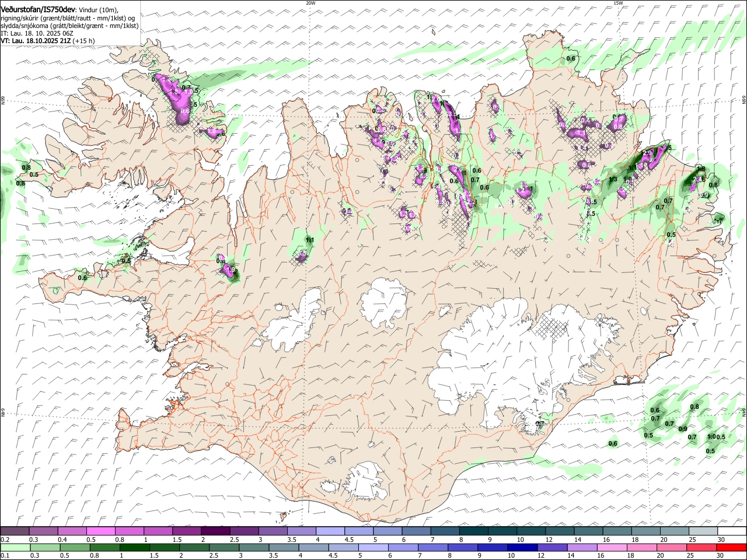Select the light grey 25 swatch on snow scale

(x=703, y=531)
